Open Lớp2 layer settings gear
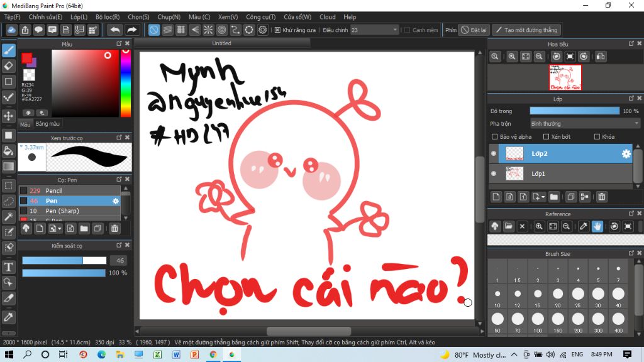644x362 pixels. pyautogui.click(x=626, y=153)
